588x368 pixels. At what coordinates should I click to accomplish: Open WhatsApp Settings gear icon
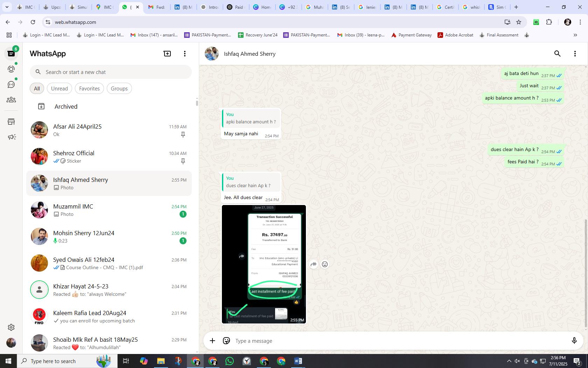click(x=11, y=327)
